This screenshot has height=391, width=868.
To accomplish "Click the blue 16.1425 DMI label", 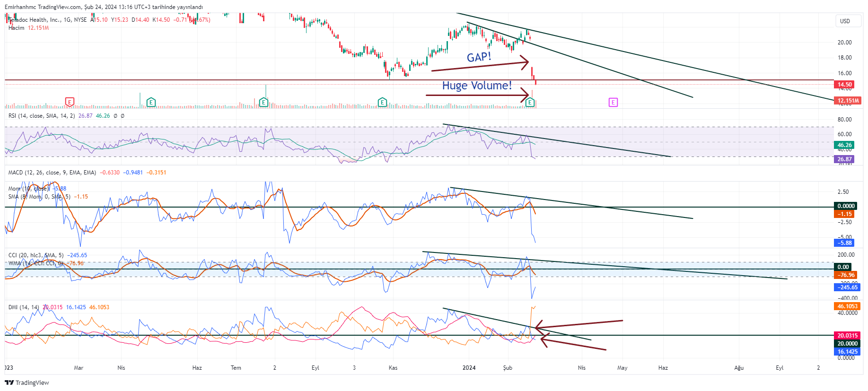I will [x=847, y=352].
